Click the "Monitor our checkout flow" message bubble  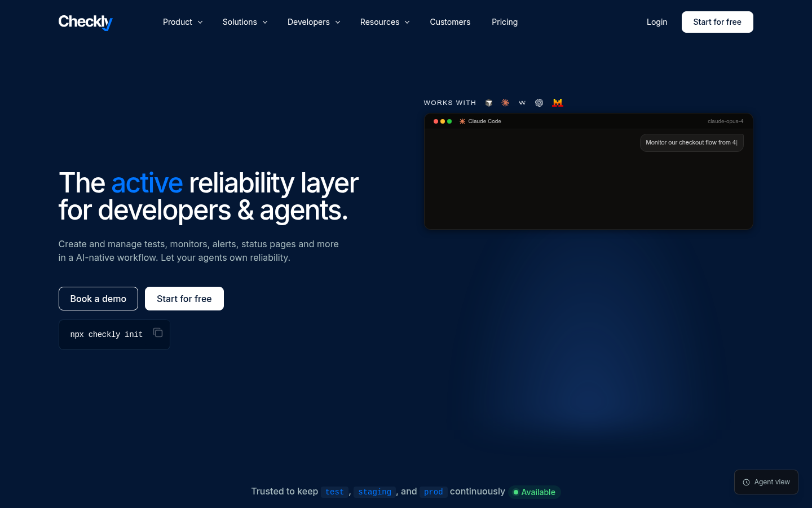coord(692,143)
